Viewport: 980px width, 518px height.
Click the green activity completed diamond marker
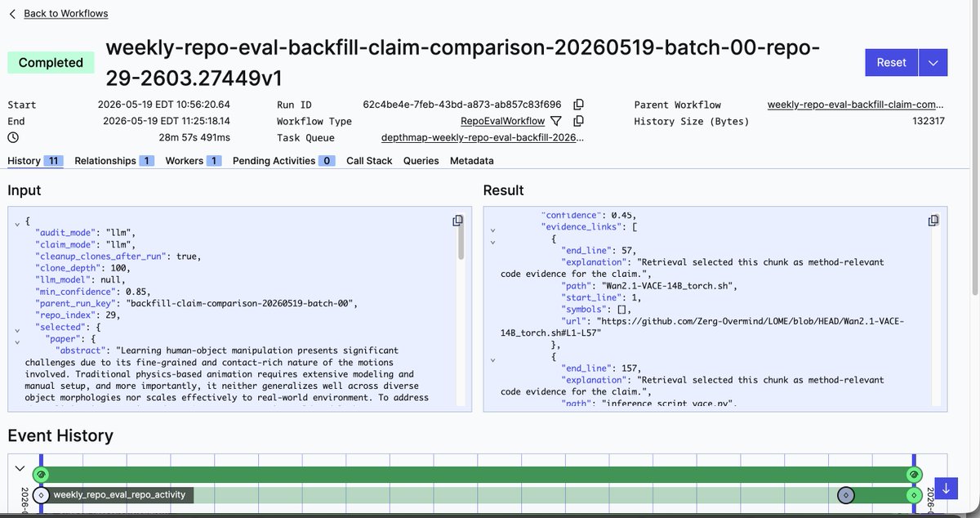click(914, 495)
